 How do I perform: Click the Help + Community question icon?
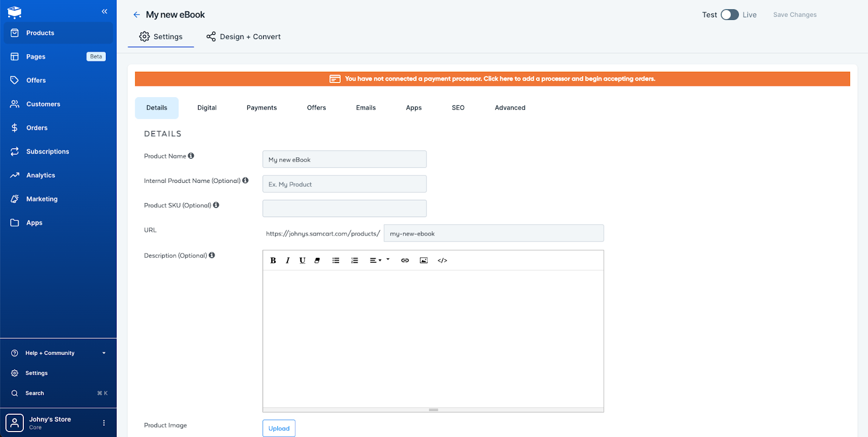pyautogui.click(x=15, y=353)
